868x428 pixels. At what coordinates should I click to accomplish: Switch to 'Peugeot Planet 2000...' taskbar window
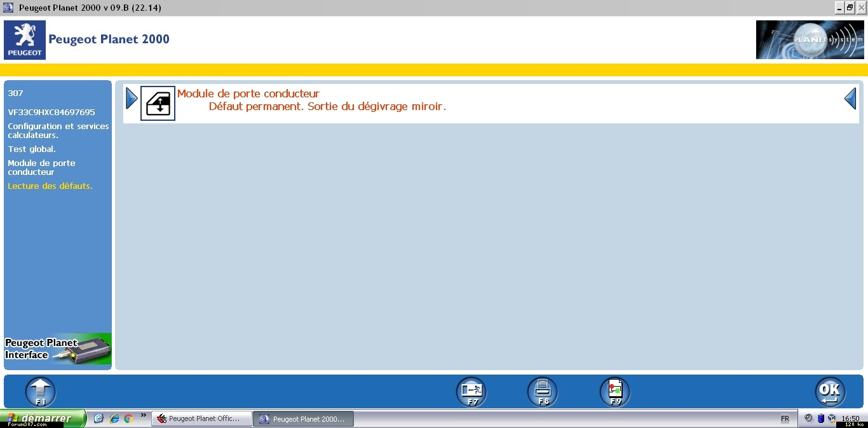pos(303,418)
